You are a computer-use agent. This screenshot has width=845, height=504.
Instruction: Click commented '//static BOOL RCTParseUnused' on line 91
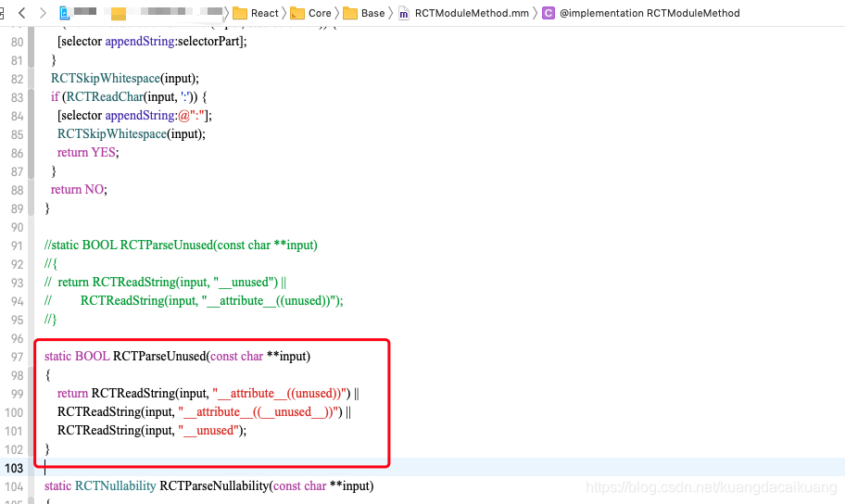point(129,246)
